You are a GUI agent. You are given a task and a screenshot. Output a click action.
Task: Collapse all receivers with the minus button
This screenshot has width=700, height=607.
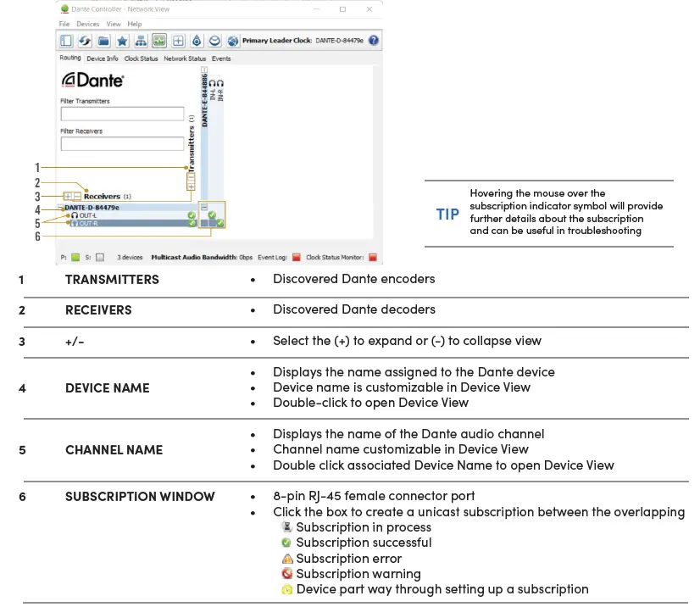click(77, 196)
